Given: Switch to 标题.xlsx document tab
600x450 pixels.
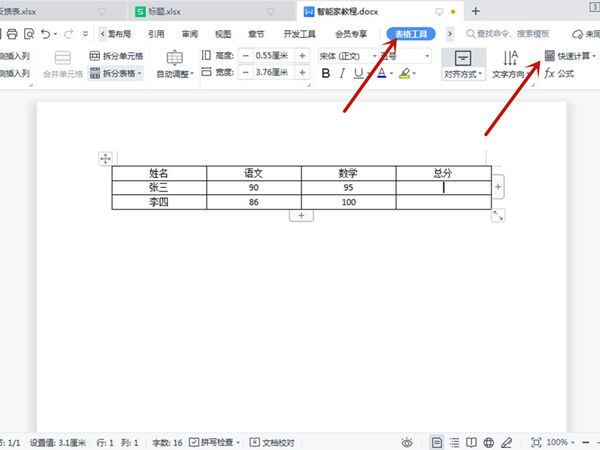Looking at the screenshot, I should tap(211, 11).
